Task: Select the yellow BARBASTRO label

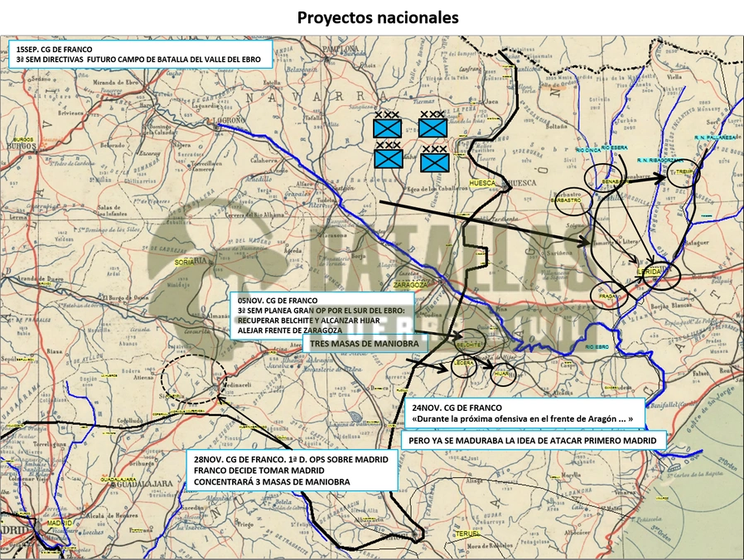Action: pos(566,200)
